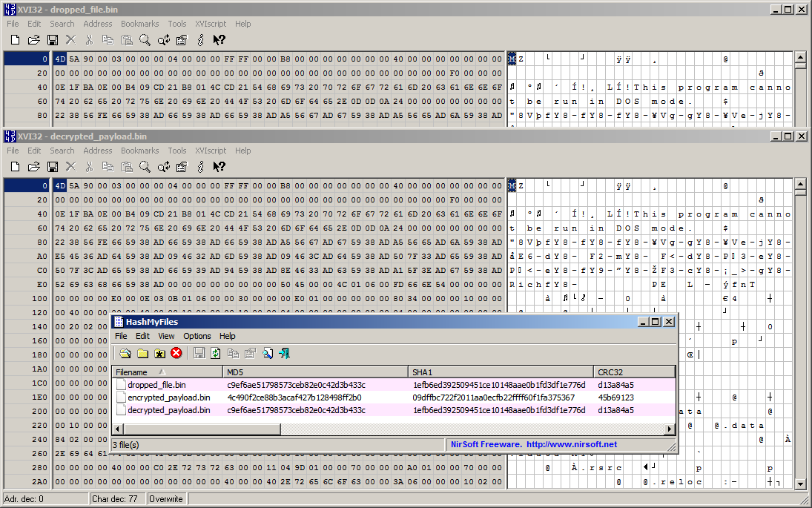
Task: Click the Find magnifier icon in dropped_file.bin toolbar
Action: coord(145,40)
